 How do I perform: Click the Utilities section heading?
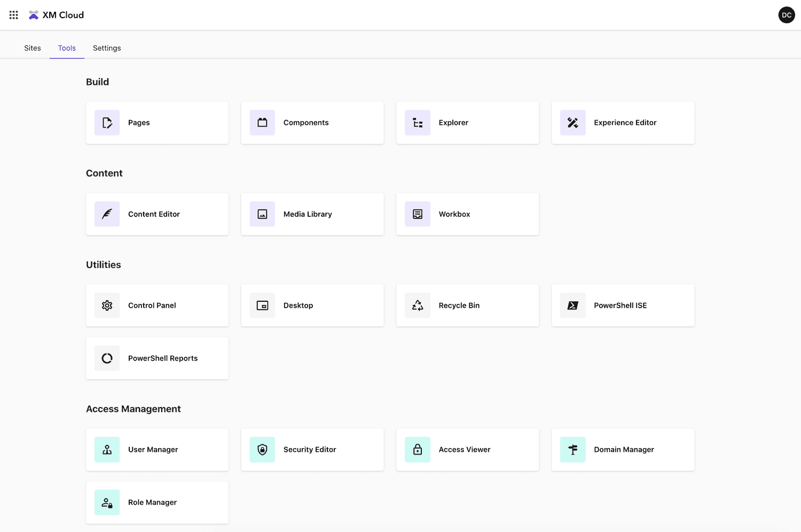pyautogui.click(x=104, y=264)
